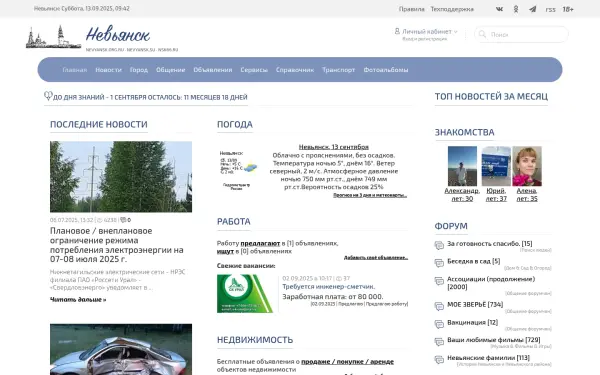
Task: Open the Главная menu item
Action: [x=75, y=70]
